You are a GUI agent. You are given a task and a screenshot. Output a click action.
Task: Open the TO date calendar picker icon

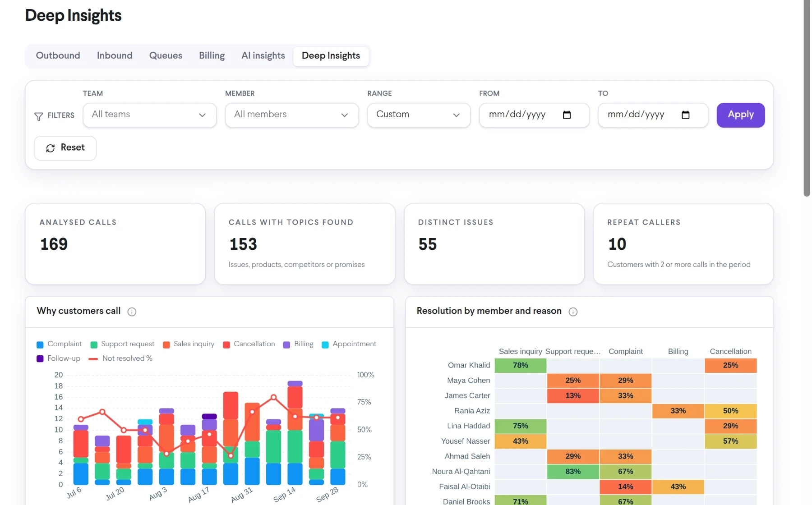point(686,115)
